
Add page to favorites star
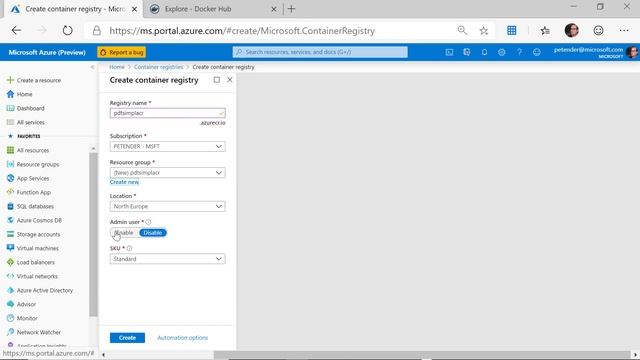coord(484,31)
